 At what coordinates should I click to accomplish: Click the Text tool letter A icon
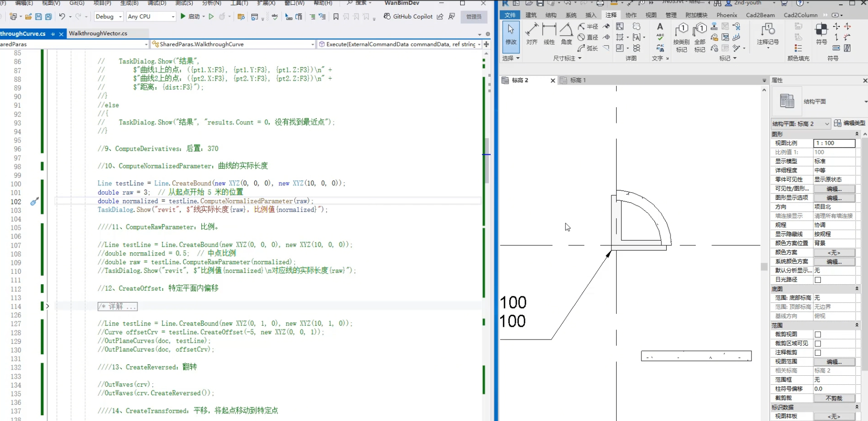coord(660,27)
